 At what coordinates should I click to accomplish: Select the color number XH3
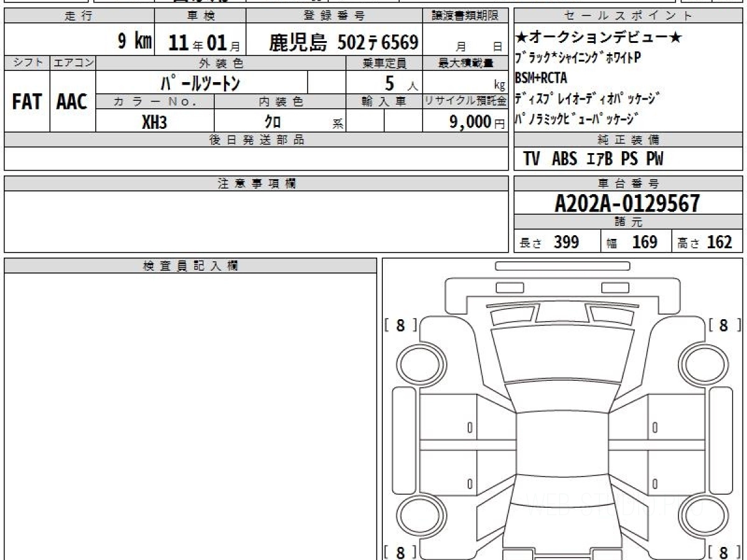coord(154,123)
